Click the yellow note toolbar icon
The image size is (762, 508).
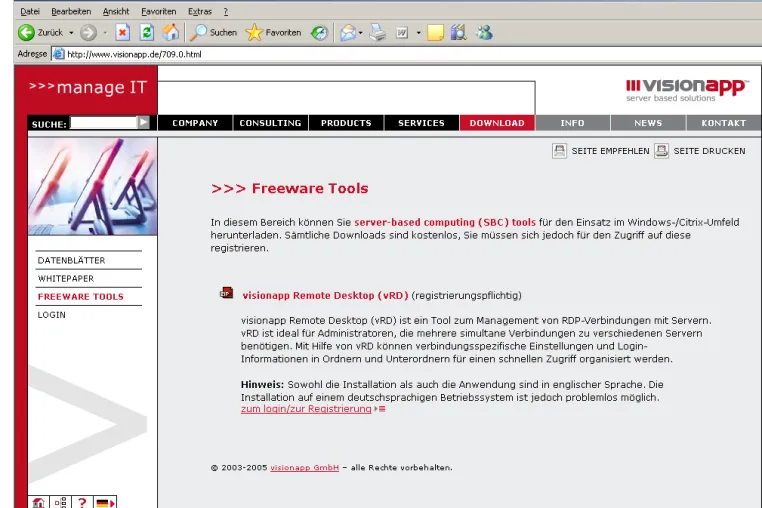435,33
